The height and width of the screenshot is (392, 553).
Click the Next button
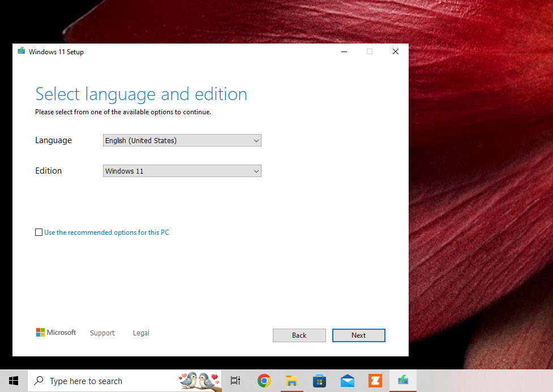tap(359, 335)
